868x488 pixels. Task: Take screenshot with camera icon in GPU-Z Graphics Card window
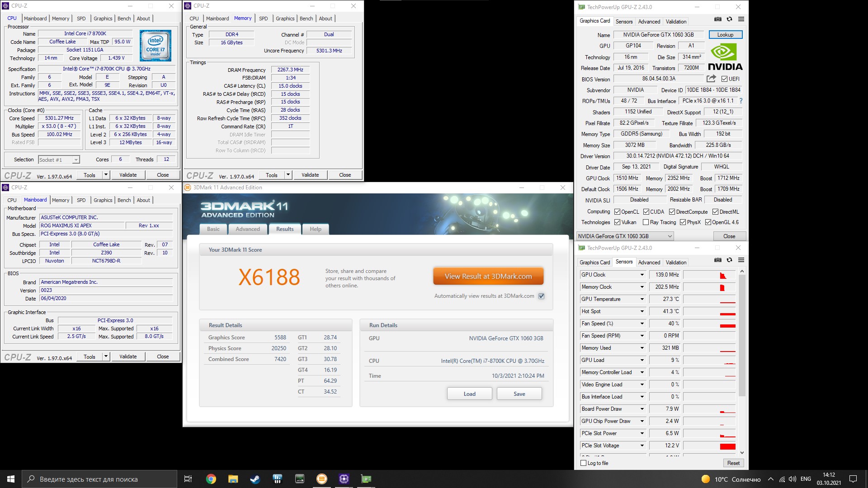tap(717, 19)
